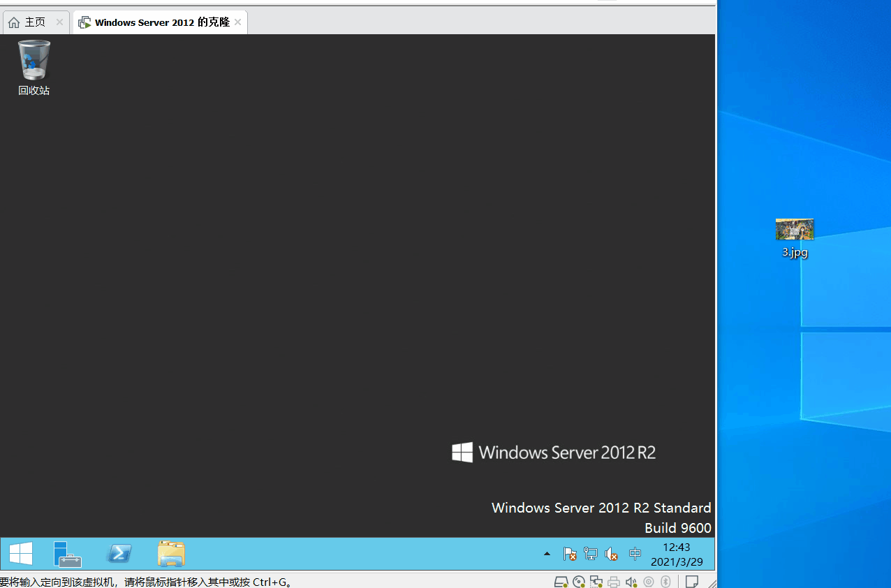Click the VMware printer device icon
This screenshot has width=891, height=588.
point(614,581)
